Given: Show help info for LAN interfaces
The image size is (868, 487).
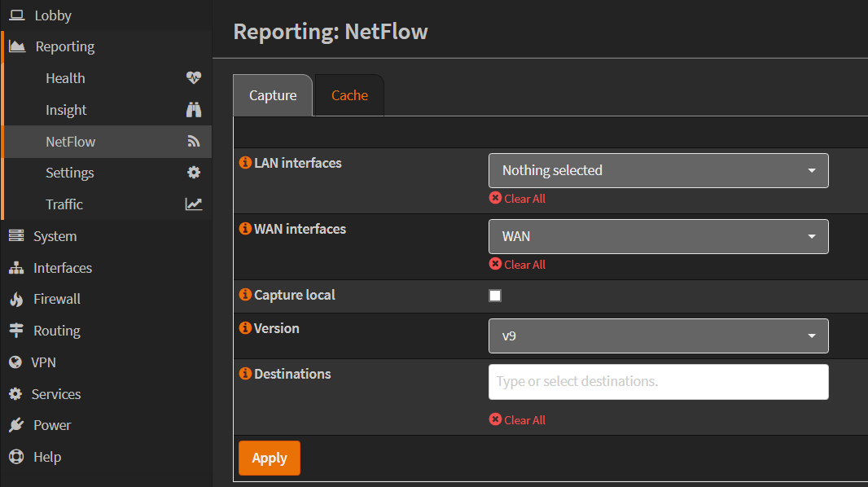Looking at the screenshot, I should coord(244,163).
